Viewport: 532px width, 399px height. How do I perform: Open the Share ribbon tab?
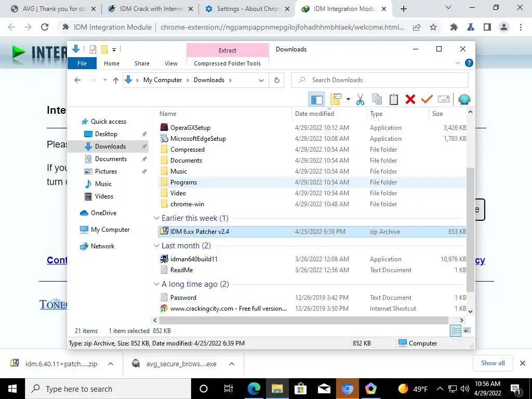click(x=142, y=63)
